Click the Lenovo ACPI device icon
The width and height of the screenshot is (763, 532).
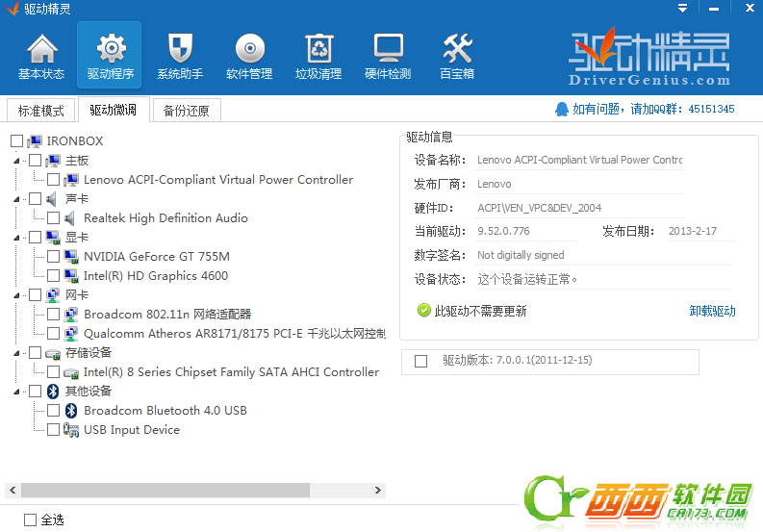71,180
